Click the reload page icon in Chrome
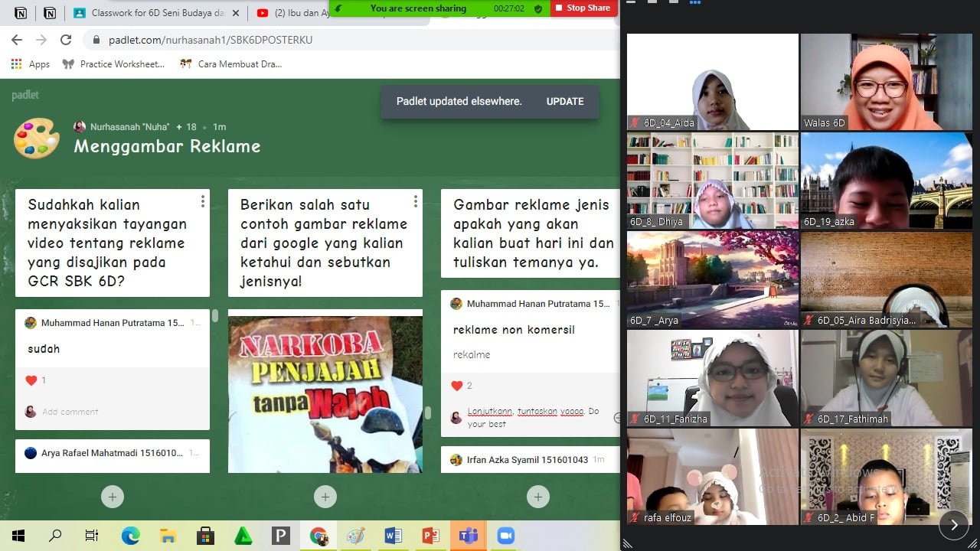The width and height of the screenshot is (980, 551). [x=67, y=39]
